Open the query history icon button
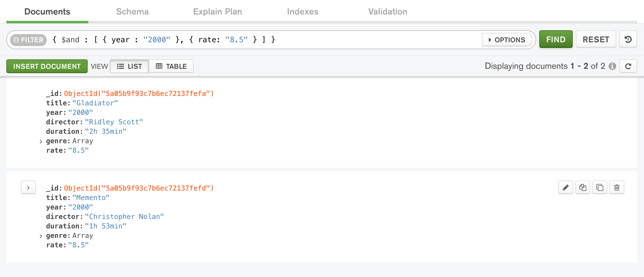644x277 pixels. [628, 39]
